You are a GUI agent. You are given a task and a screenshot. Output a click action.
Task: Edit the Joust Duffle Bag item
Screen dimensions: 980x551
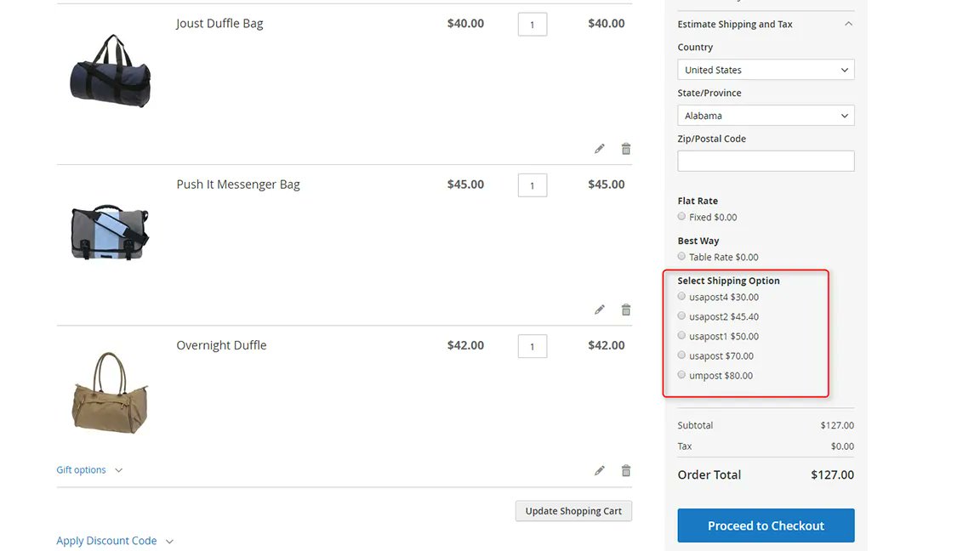[x=599, y=148]
